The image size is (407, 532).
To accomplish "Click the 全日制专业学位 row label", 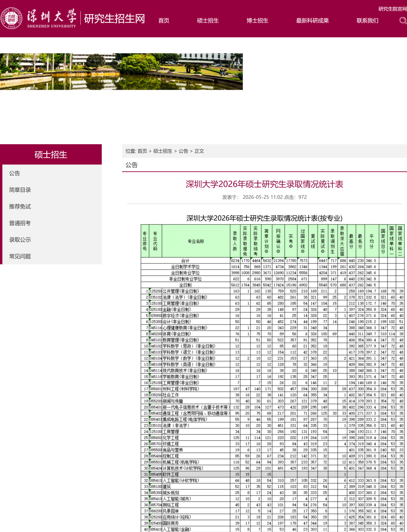I will click(185, 273).
